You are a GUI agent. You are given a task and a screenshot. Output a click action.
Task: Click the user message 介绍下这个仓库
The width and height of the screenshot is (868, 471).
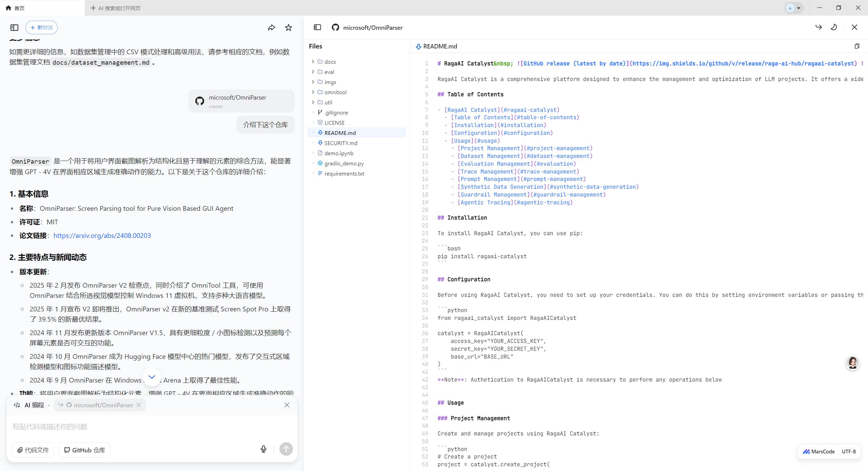(265, 125)
